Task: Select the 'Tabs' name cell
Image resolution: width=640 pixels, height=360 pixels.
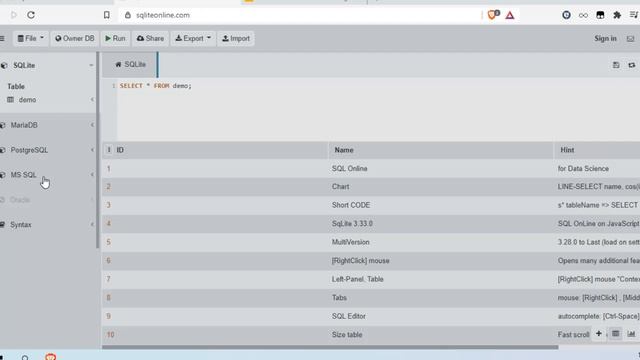Action: [x=339, y=298]
